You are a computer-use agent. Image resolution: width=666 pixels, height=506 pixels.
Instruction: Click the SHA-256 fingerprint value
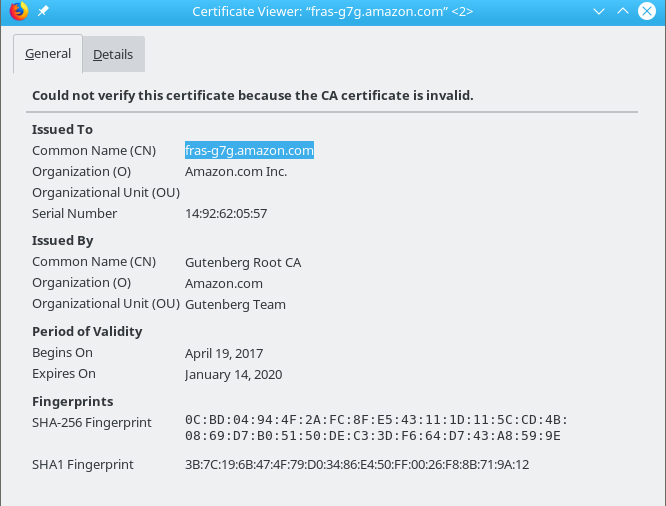click(x=376, y=427)
